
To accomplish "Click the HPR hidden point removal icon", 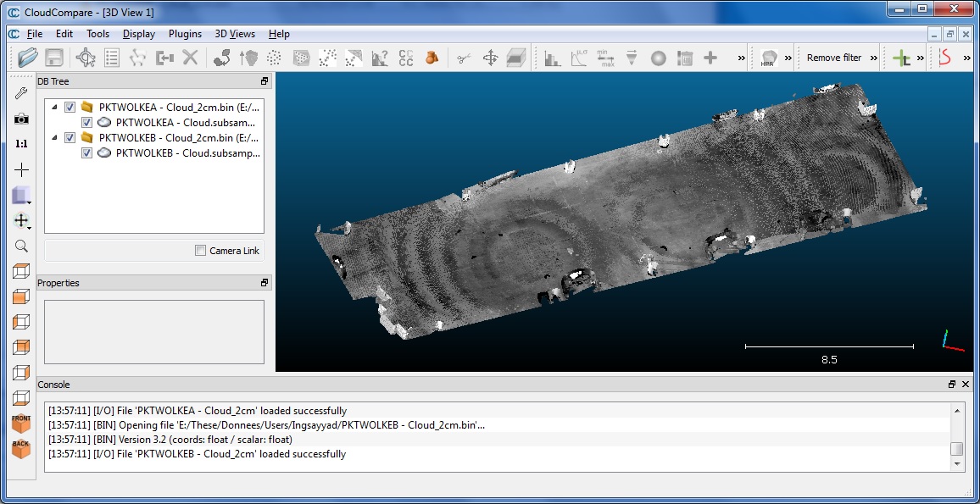I will [x=769, y=58].
